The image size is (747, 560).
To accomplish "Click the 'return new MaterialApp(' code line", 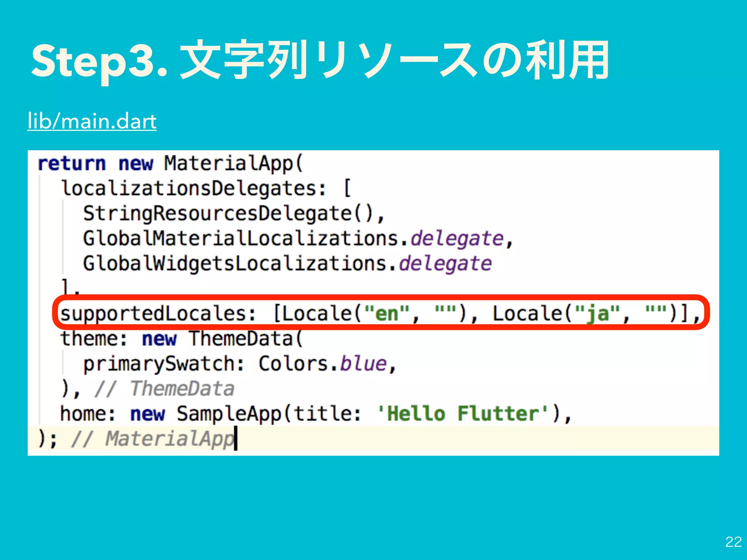I will tap(170, 163).
